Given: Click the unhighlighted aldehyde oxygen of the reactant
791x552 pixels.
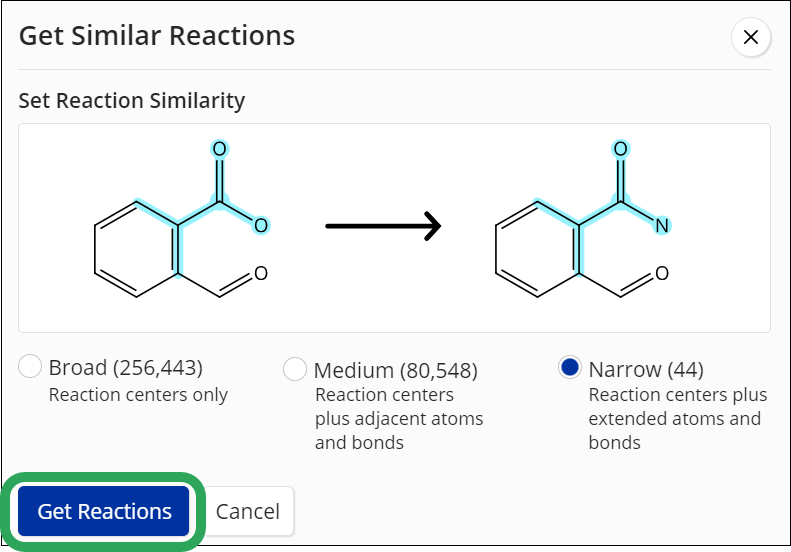Looking at the screenshot, I should coord(261,273).
